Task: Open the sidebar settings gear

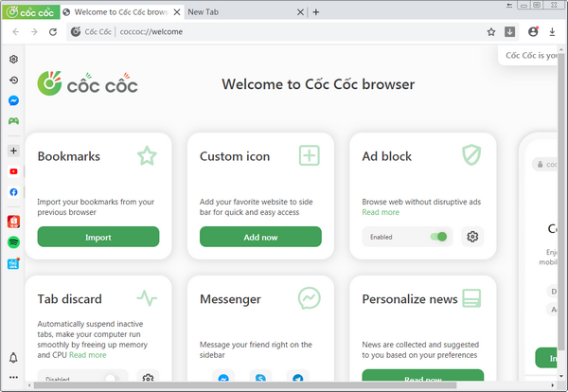Action: coord(13,60)
